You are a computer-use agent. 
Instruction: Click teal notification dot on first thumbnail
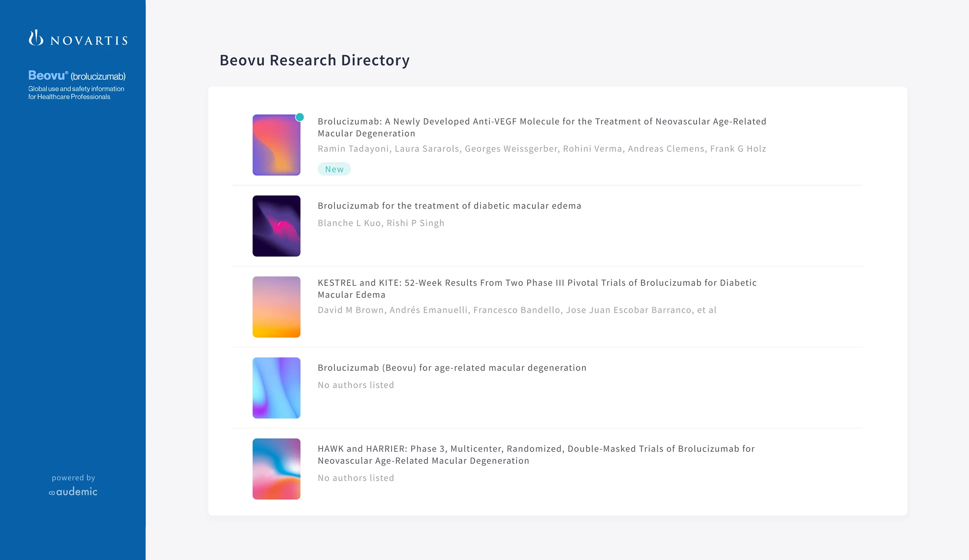300,117
